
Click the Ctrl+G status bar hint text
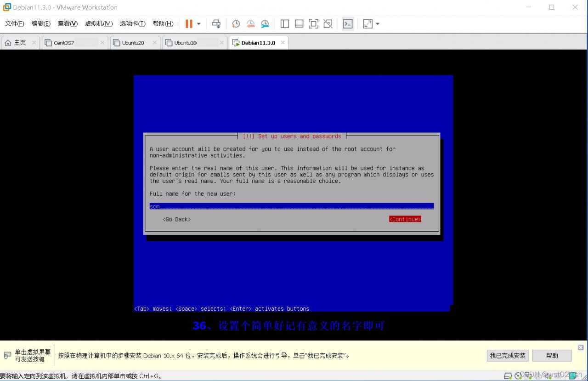pos(81,376)
